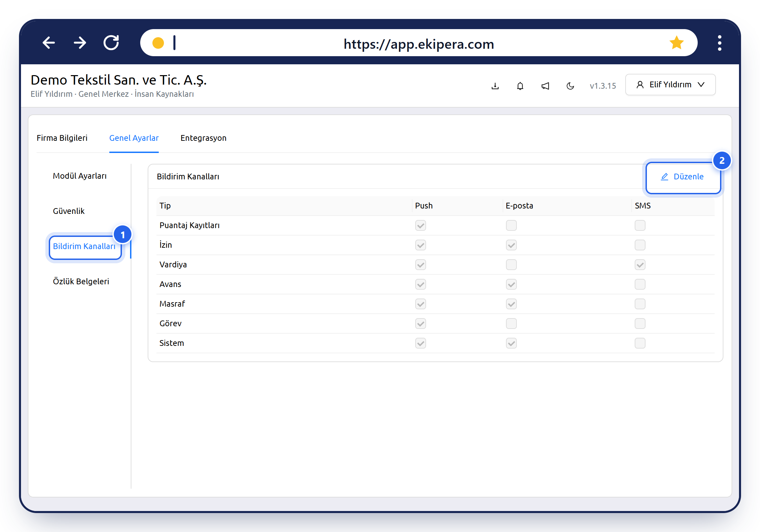The image size is (760, 532).
Task: Click the Masraf row label
Action: click(172, 304)
